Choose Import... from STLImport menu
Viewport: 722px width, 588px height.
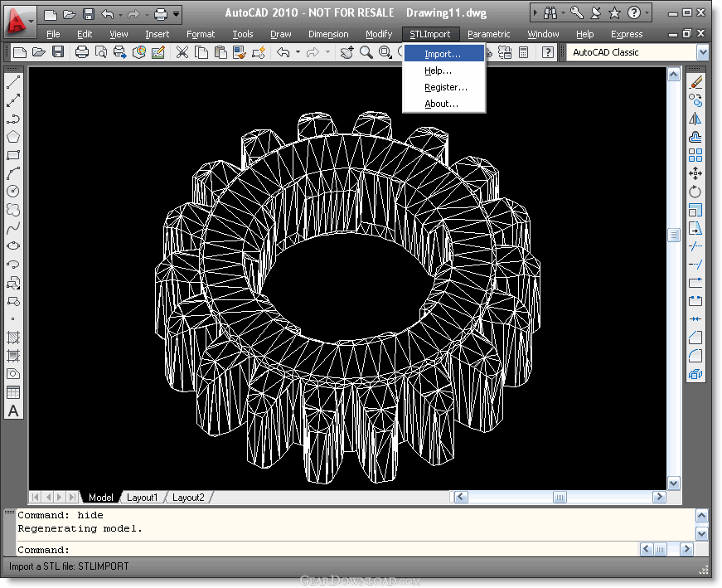click(x=443, y=54)
